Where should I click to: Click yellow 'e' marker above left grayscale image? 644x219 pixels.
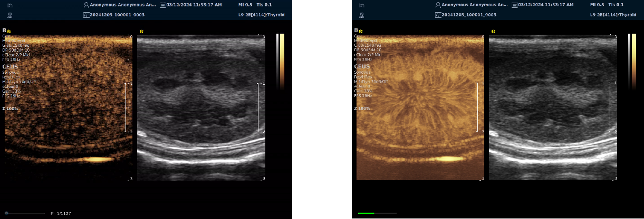tap(141, 32)
